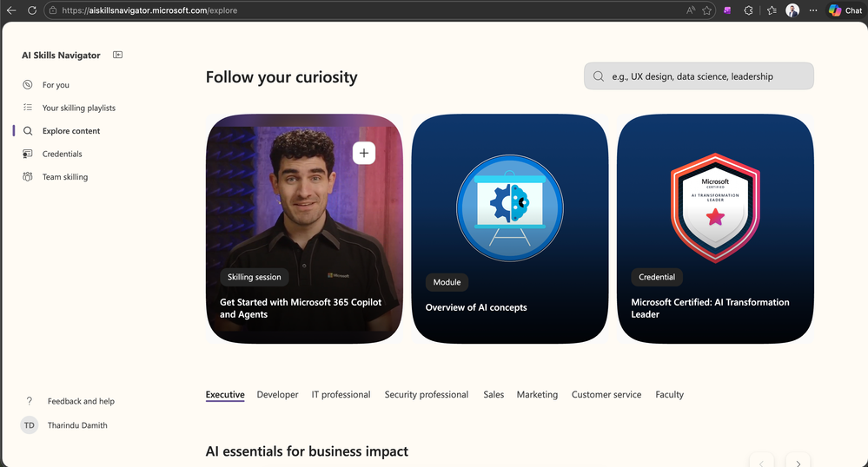This screenshot has width=868, height=467.
Task: Open Your skilling playlists list icon
Action: pyautogui.click(x=28, y=108)
